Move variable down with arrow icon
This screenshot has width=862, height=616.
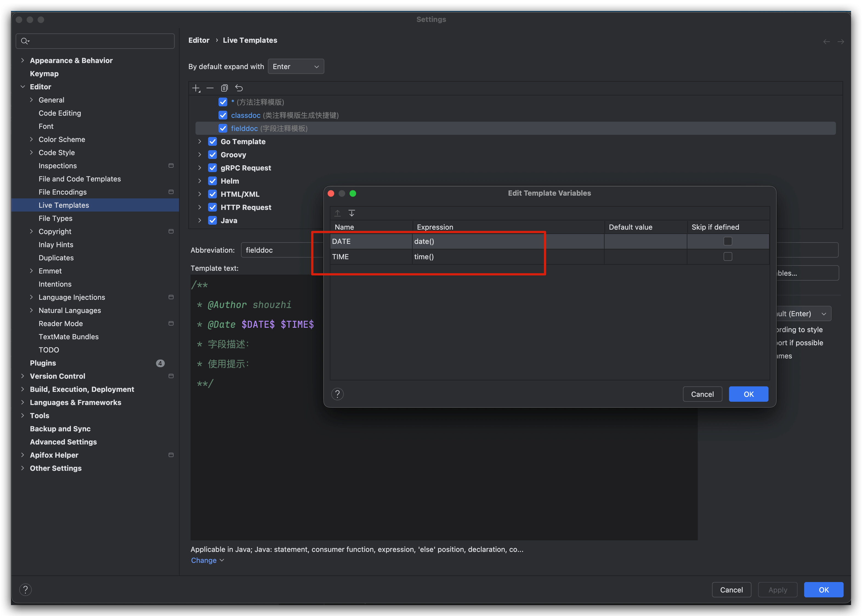pyautogui.click(x=352, y=213)
